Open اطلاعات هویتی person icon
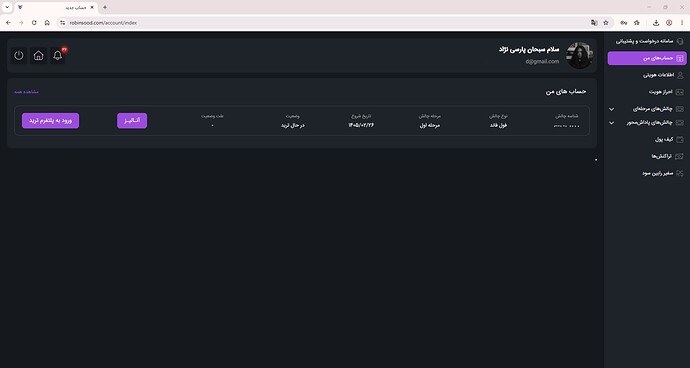The width and height of the screenshot is (690, 368). (680, 75)
